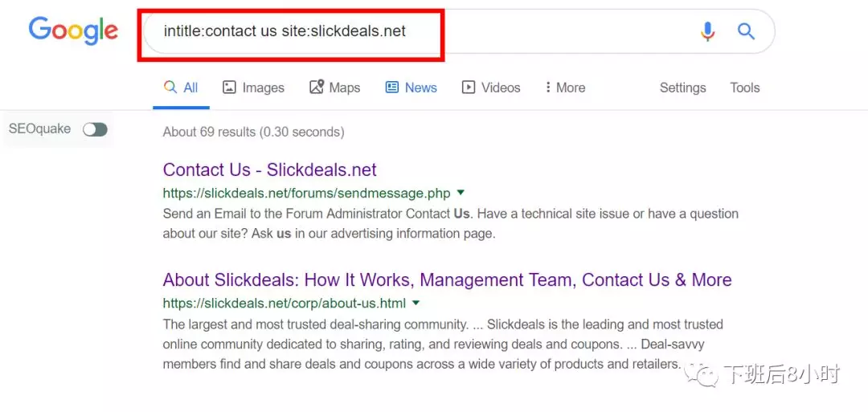This screenshot has height=412, width=868.
Task: Switch to the Images tab
Action: 253,88
